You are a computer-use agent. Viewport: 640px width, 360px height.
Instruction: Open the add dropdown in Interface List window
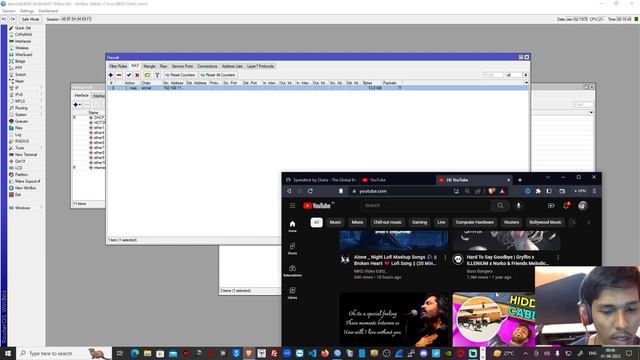[x=77, y=104]
